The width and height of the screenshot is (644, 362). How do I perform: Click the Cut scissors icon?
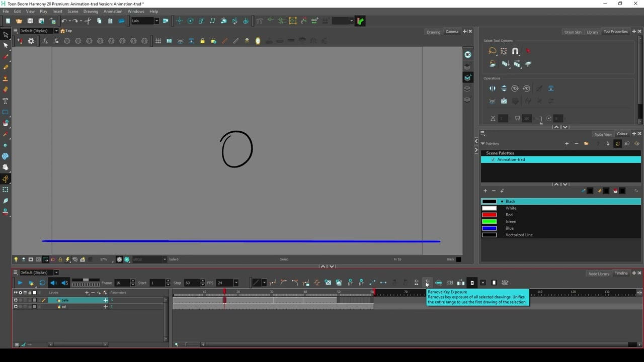88,21
